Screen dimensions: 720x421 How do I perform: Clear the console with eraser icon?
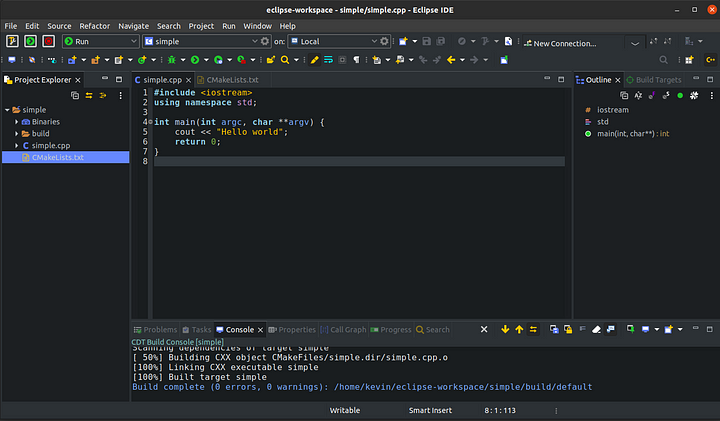tap(594, 329)
